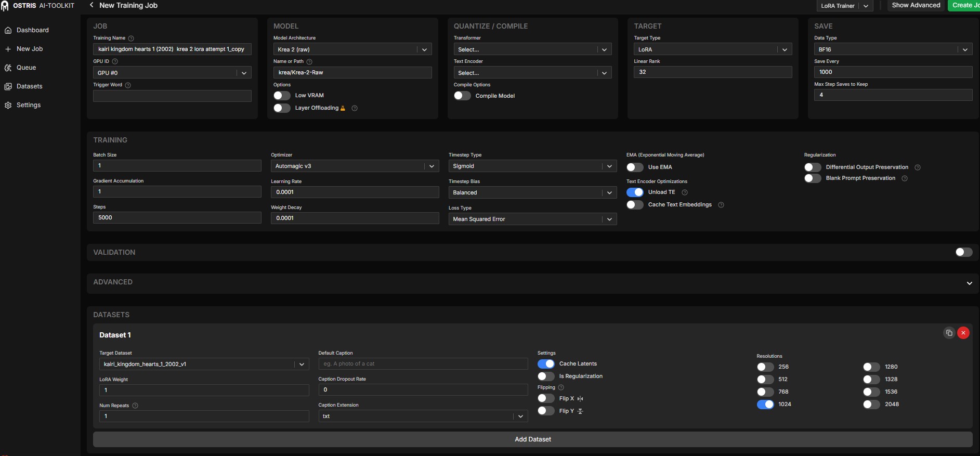This screenshot has width=980, height=456.
Task: Enable 512 resolution
Action: pos(765,380)
